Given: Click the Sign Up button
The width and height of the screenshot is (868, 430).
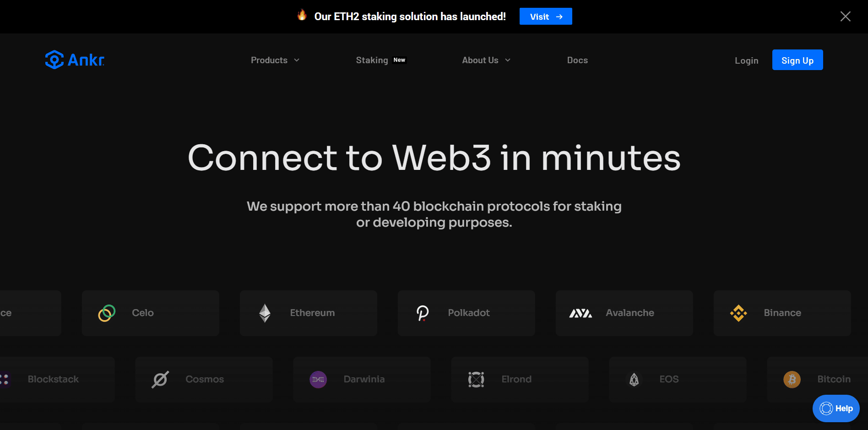Looking at the screenshot, I should point(797,60).
